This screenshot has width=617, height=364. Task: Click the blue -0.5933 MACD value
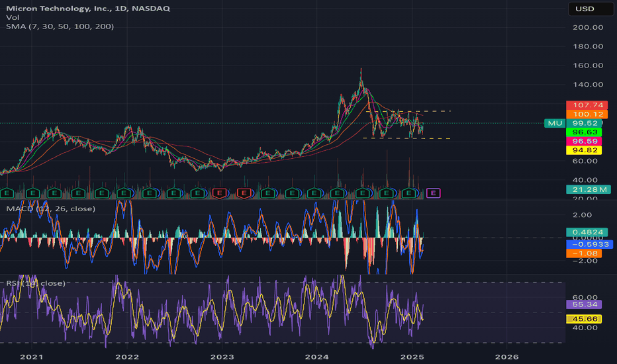click(x=589, y=244)
